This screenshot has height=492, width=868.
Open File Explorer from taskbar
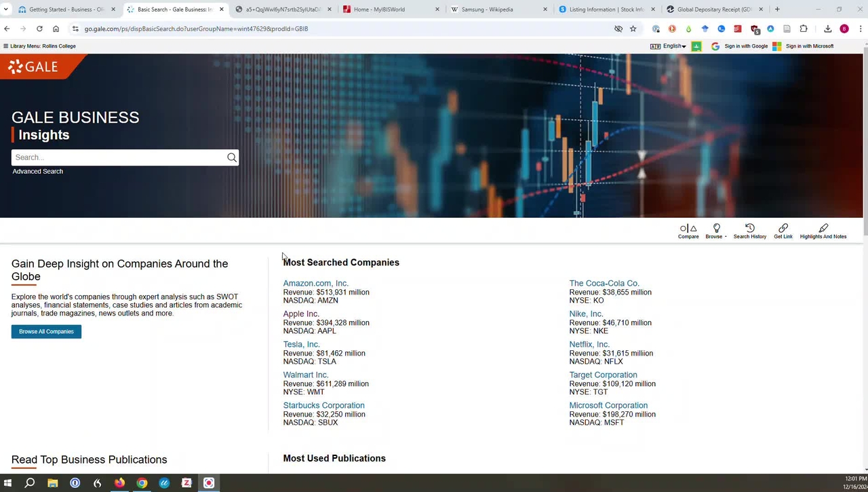click(52, 483)
